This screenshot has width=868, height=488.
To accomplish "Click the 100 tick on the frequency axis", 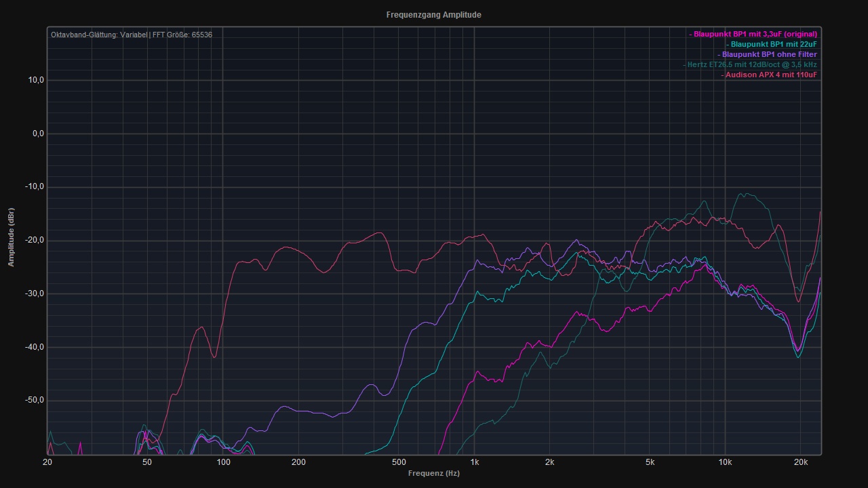I will pos(223,462).
